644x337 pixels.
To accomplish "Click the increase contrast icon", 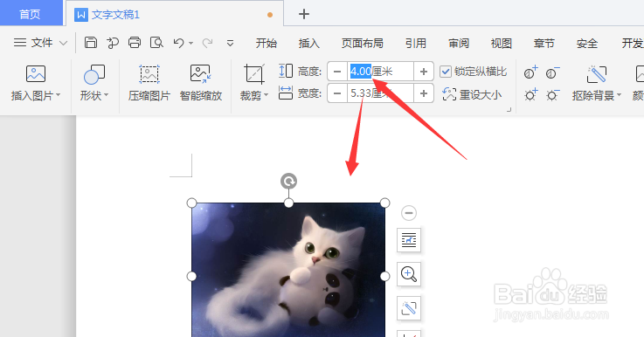I will (x=530, y=72).
